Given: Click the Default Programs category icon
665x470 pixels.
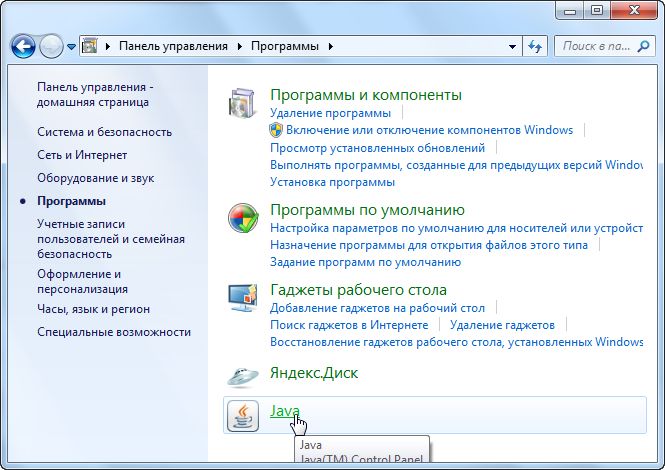Looking at the screenshot, I should click(x=244, y=219).
